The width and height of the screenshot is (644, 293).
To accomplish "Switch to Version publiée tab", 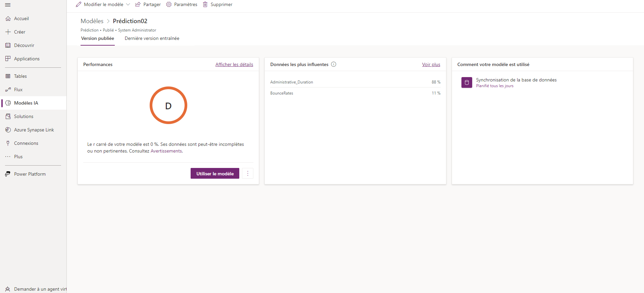I will click(98, 39).
